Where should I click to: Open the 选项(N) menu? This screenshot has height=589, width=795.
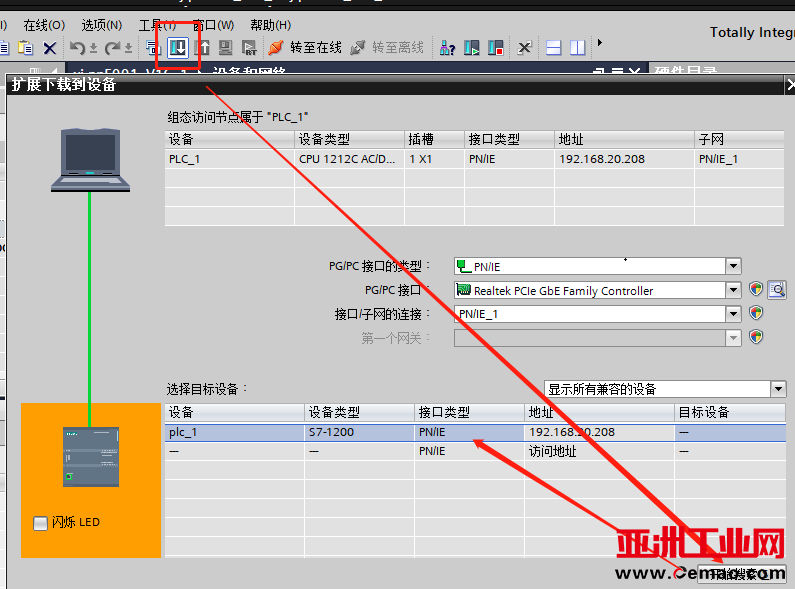point(101,25)
